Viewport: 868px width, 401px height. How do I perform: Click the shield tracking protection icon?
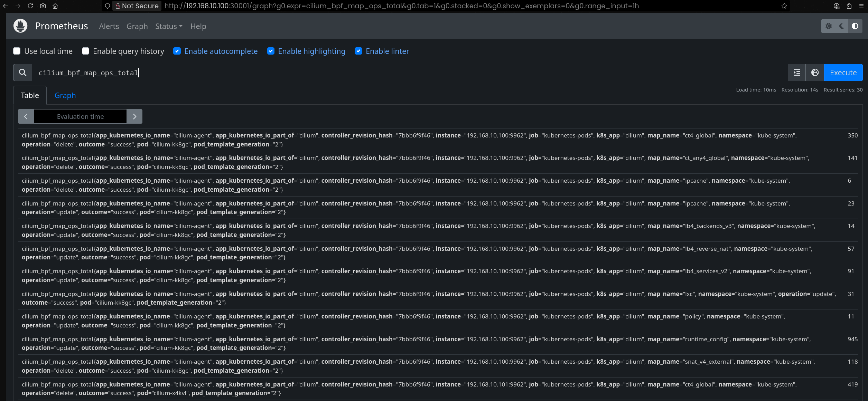click(x=108, y=6)
